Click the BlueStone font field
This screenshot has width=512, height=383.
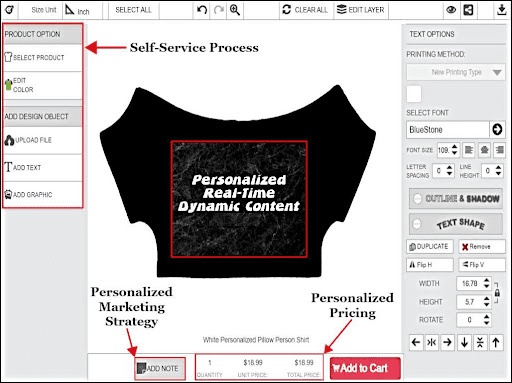pyautogui.click(x=448, y=130)
